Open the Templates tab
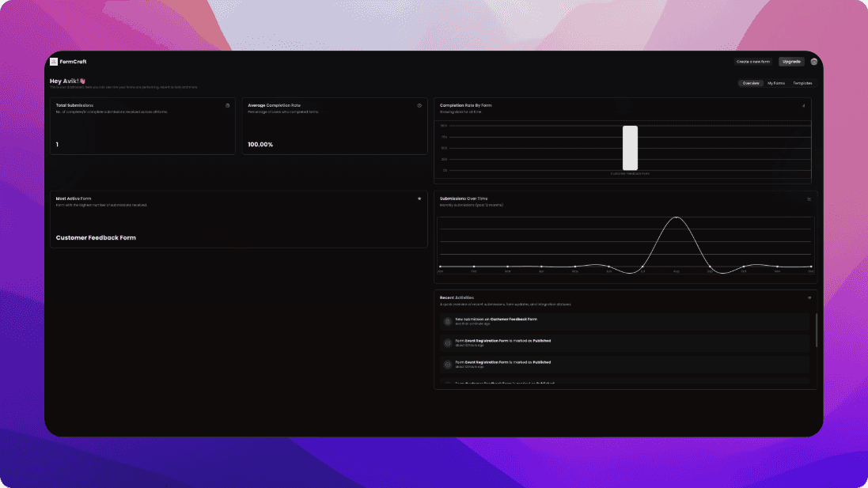Screen dimensions: 868x488 pyautogui.click(x=802, y=83)
